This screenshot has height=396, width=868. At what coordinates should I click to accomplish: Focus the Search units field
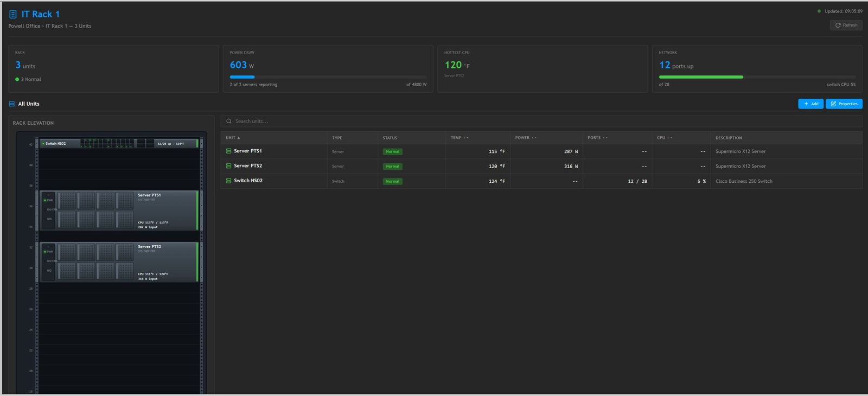541,121
